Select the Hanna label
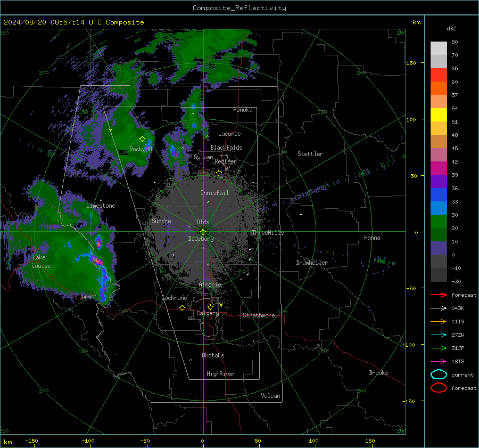The width and height of the screenshot is (479, 448). [372, 238]
